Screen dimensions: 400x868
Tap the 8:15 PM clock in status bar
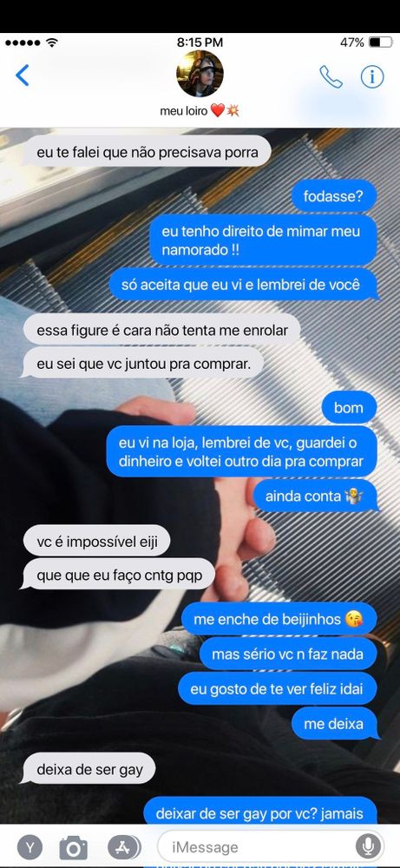coord(200,42)
